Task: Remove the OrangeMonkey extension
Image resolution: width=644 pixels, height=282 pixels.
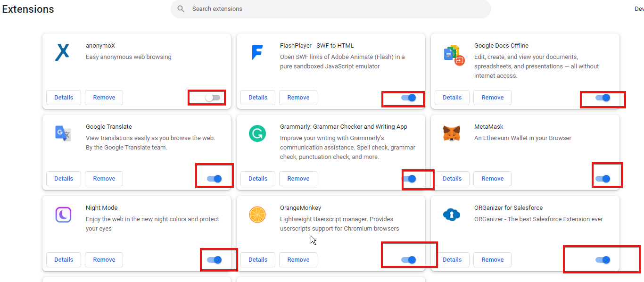Action: coord(298,260)
